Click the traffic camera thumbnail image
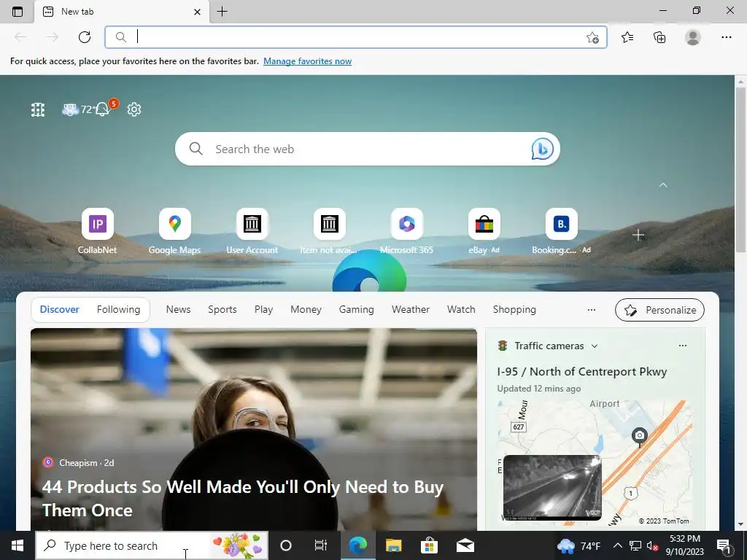This screenshot has height=560, width=747. pos(552,488)
